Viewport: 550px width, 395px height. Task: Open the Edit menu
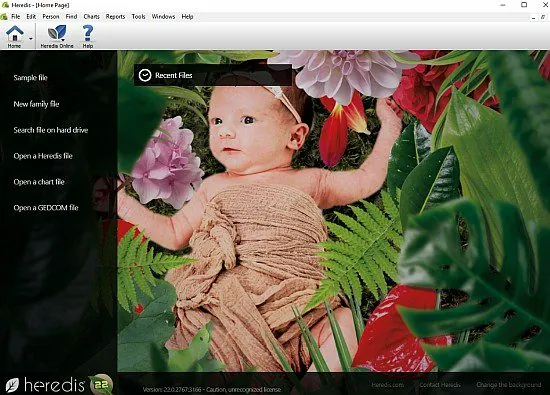pos(31,16)
